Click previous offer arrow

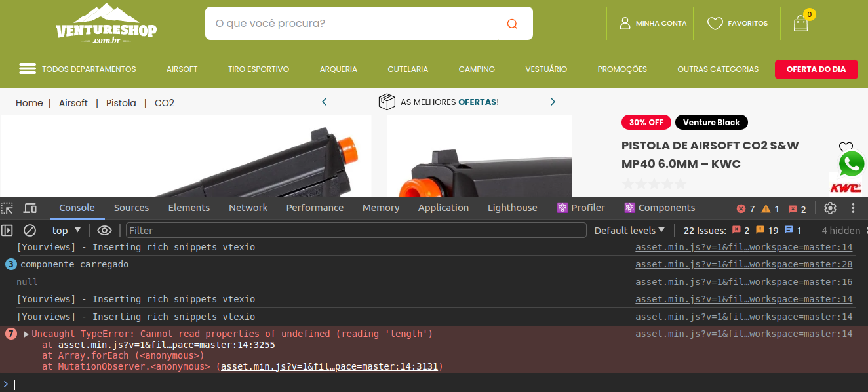coord(324,102)
